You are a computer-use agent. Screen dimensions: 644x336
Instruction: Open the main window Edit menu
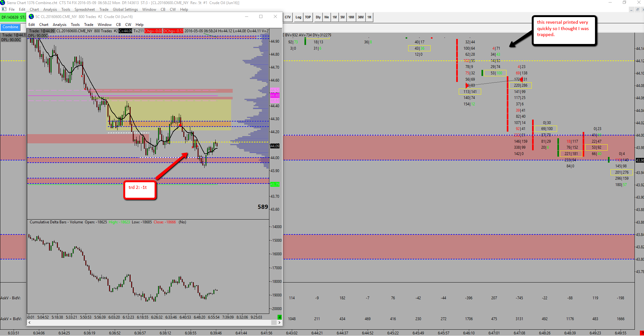click(22, 9)
